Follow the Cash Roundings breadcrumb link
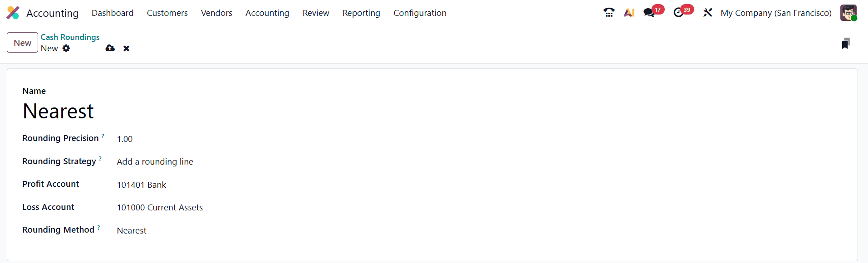Viewport: 868px width, 263px height. pos(70,37)
